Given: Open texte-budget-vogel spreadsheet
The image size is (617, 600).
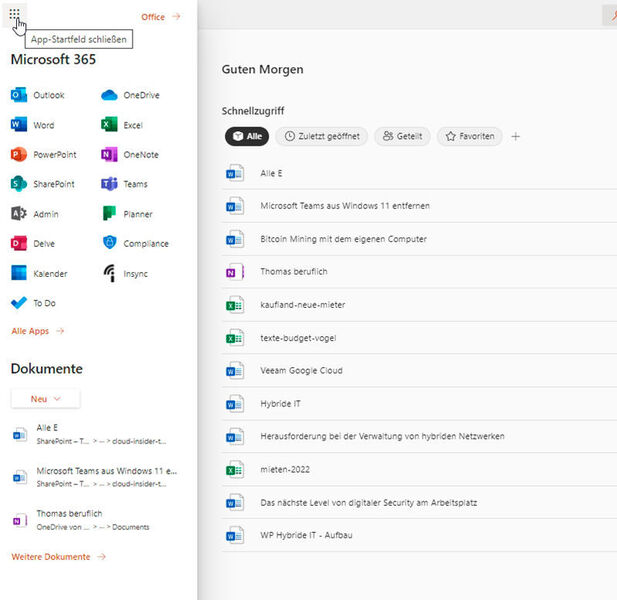Looking at the screenshot, I should [x=419, y=338].
